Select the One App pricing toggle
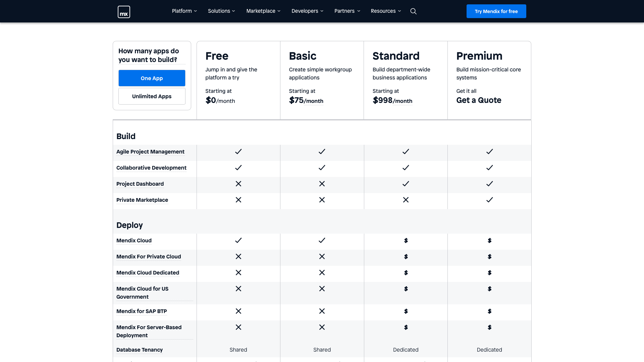Image resolution: width=644 pixels, height=362 pixels. (152, 78)
